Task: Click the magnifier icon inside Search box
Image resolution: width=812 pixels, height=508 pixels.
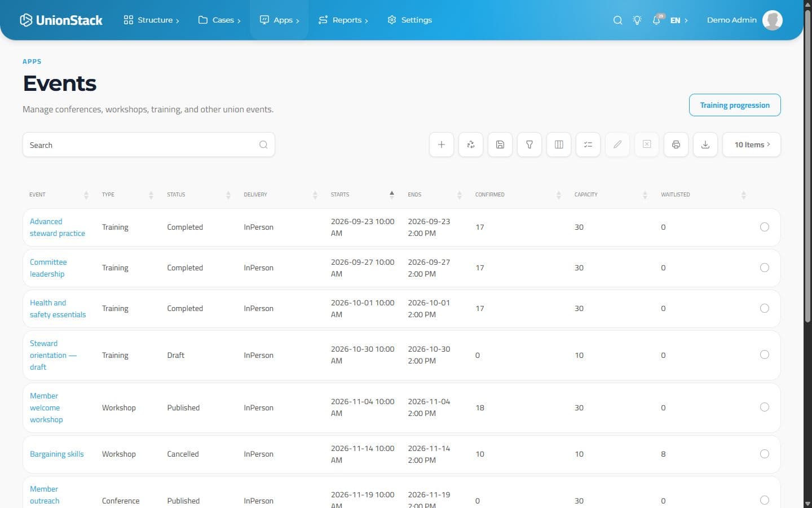Action: click(263, 144)
